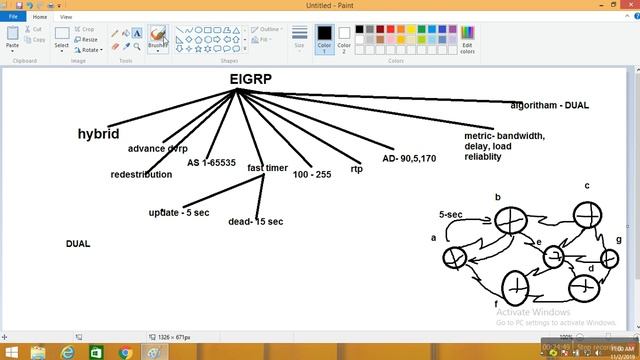640x360 pixels.
Task: Select the Fill with color bucket tool
Action: pyautogui.click(x=126, y=33)
